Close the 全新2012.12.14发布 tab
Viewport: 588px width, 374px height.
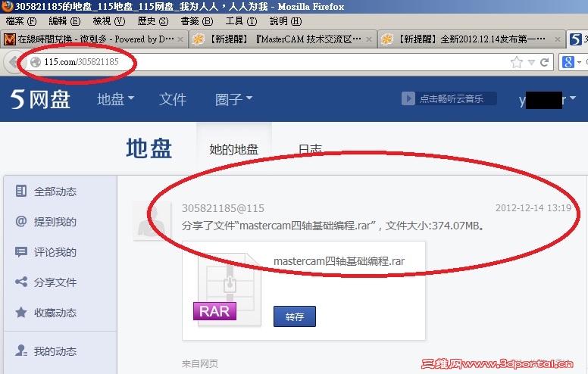pyautogui.click(x=558, y=39)
